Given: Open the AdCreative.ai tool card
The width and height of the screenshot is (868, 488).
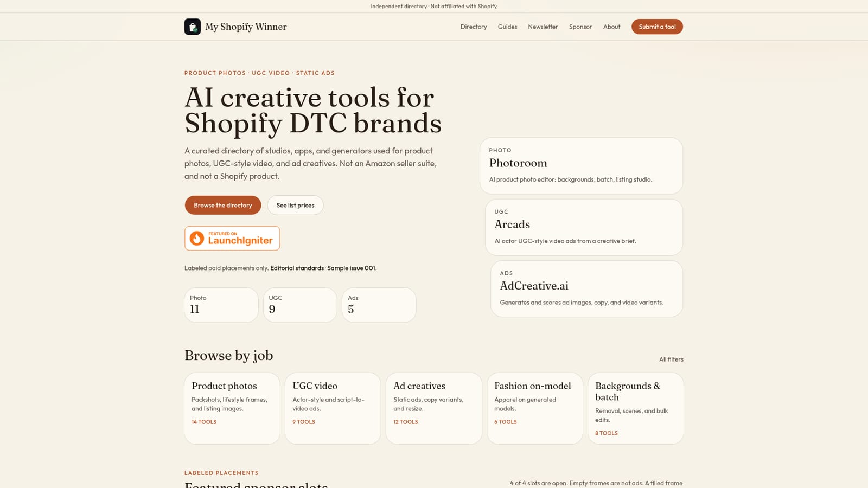Looking at the screenshot, I should point(586,288).
